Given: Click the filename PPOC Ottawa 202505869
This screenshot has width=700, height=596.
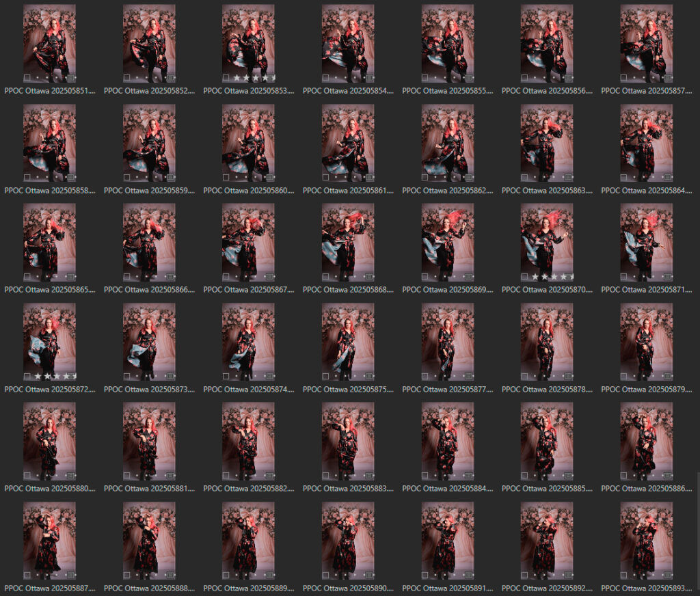Looking at the screenshot, I should (448, 290).
